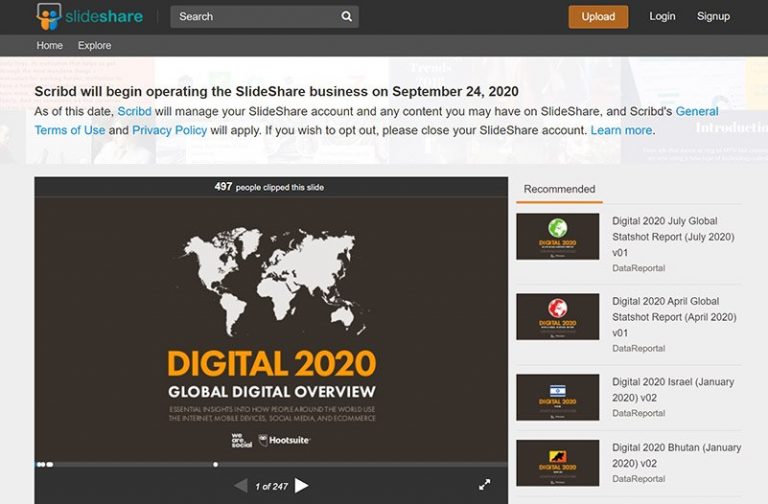Click the search magnifier icon

tap(346, 17)
